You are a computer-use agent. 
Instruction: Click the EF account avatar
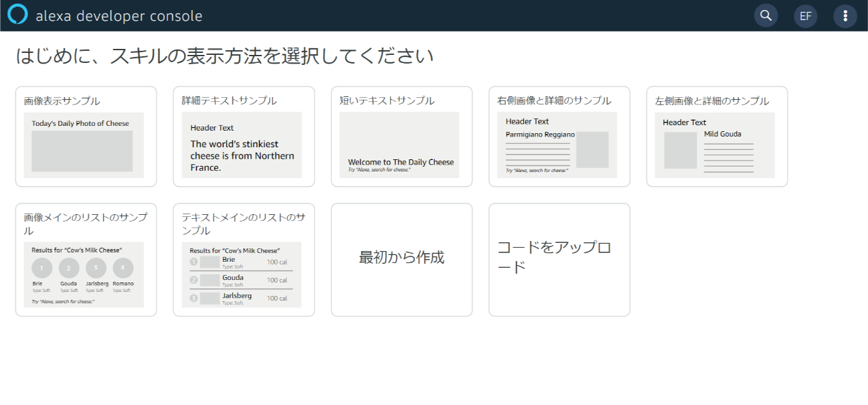(x=805, y=15)
